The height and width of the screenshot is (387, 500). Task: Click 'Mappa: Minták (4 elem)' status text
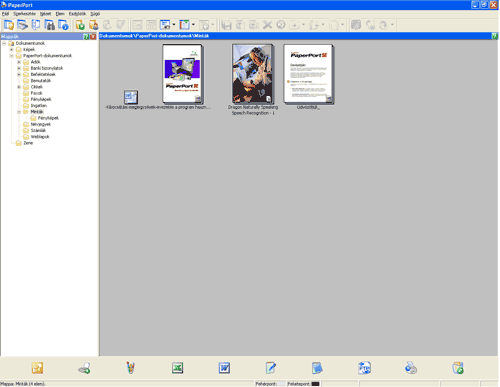(x=23, y=384)
